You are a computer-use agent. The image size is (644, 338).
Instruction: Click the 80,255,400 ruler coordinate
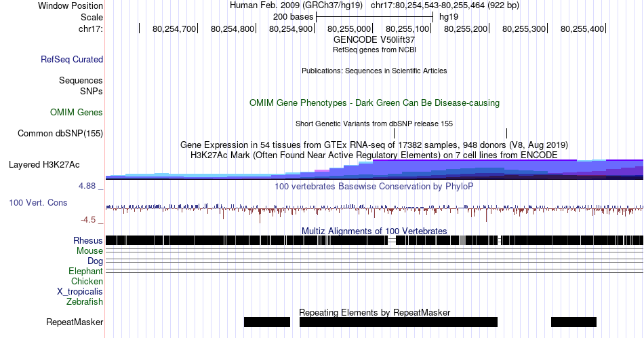pos(582,29)
